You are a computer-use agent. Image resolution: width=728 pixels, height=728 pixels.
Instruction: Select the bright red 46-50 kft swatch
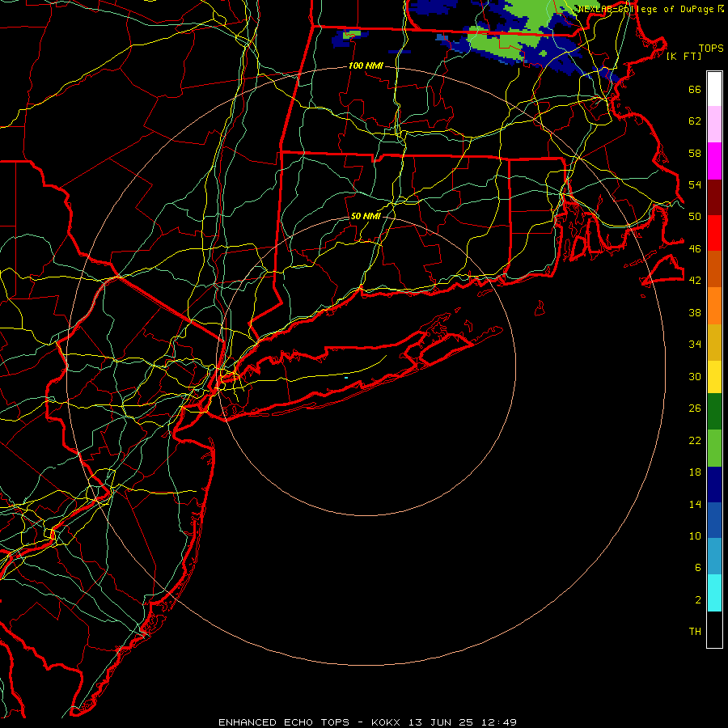pos(714,233)
